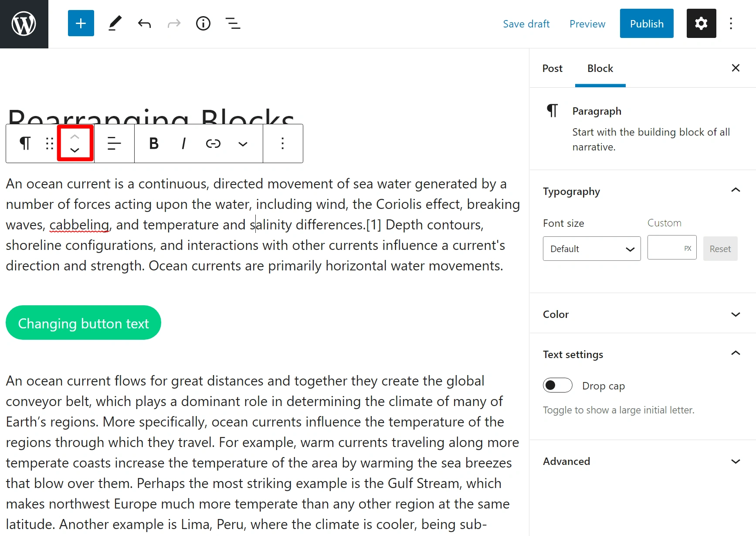Apply bold formatting to text
The width and height of the screenshot is (756, 536).
coord(154,143)
